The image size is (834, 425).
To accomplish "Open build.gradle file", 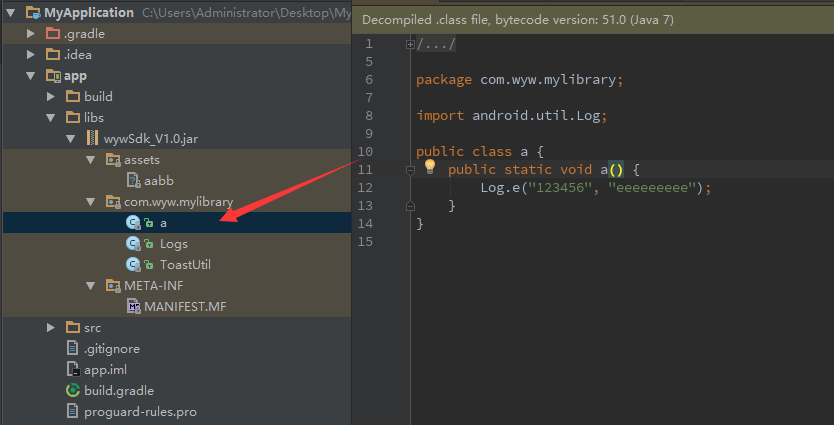I will [x=119, y=390].
